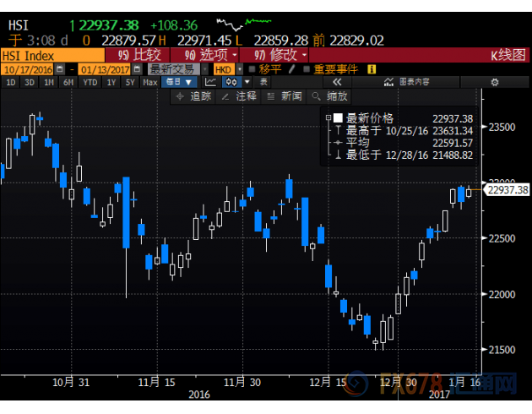Click the 追踪 crosshair track tool
Image resolution: width=532 pixels, height=414 pixels.
point(193,96)
